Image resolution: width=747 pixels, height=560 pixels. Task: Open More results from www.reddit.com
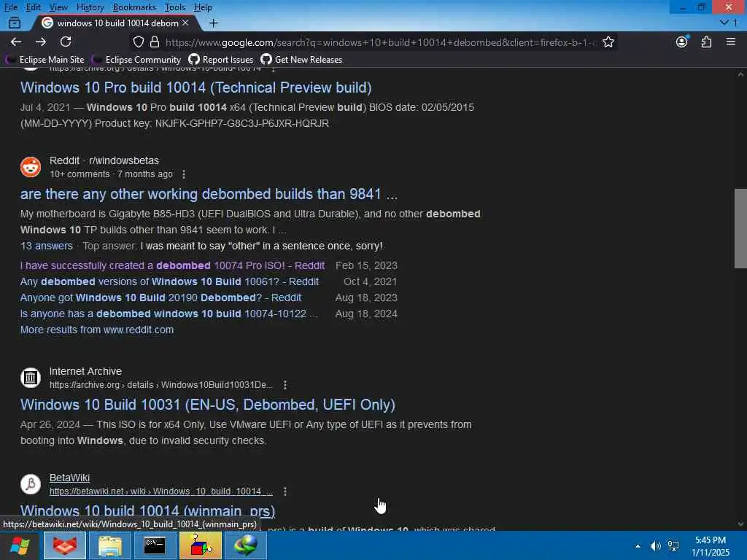click(x=97, y=330)
